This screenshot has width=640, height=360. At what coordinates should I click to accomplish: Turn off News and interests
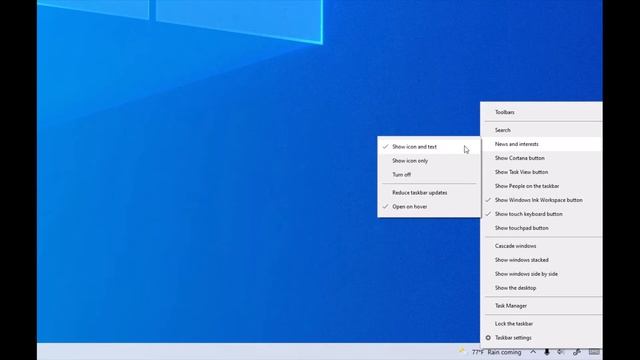(x=429, y=175)
